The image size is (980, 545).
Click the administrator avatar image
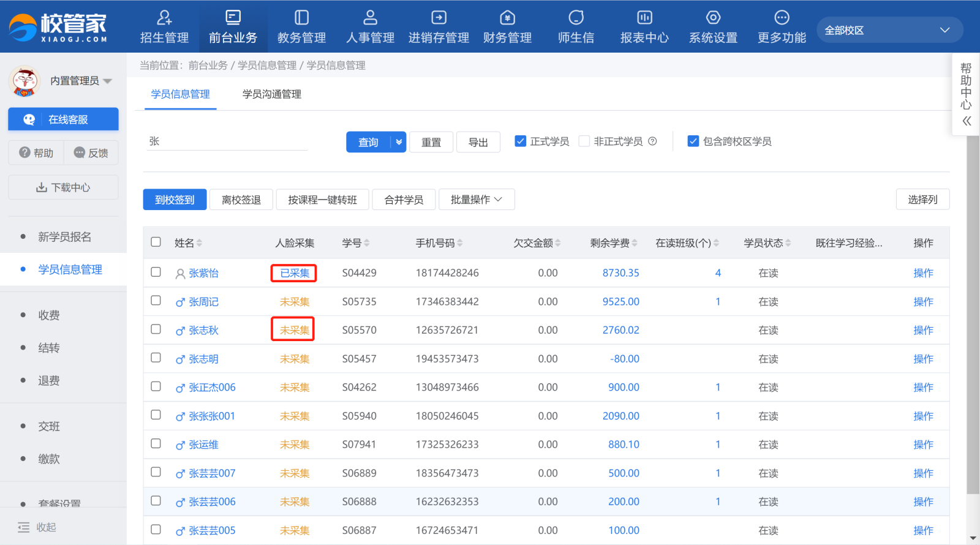tap(25, 81)
